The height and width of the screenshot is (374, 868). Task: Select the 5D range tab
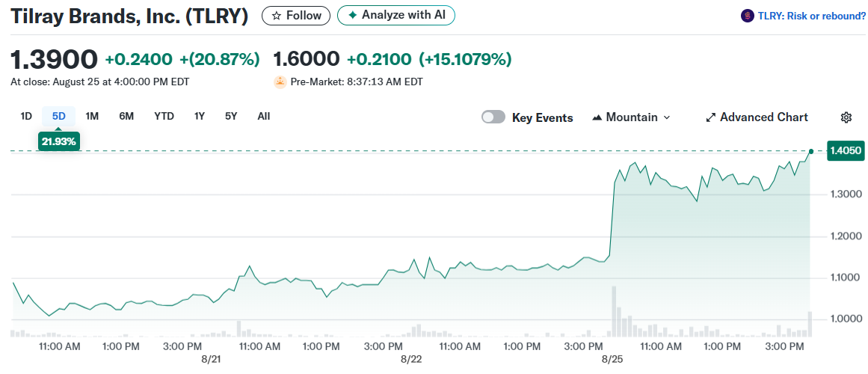click(58, 117)
